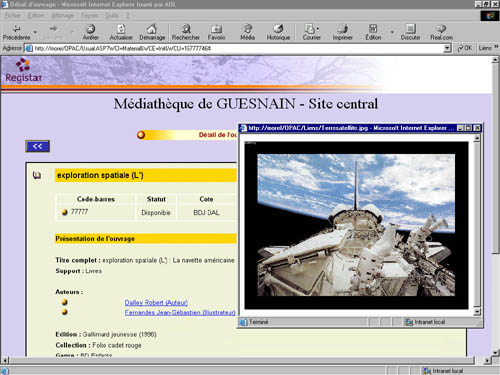Open the dropdown arrow next to Édition

click(x=392, y=32)
